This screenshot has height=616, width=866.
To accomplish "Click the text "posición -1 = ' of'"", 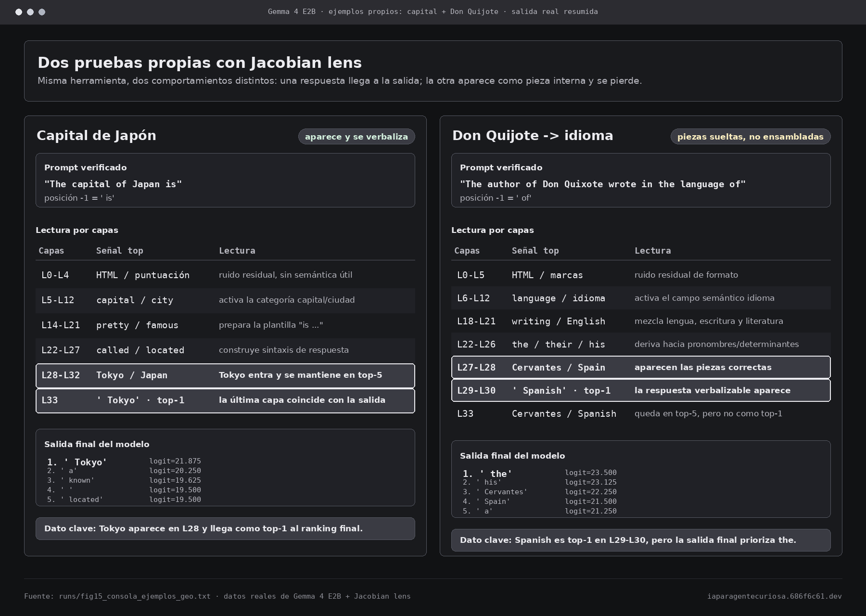I will [x=496, y=198].
